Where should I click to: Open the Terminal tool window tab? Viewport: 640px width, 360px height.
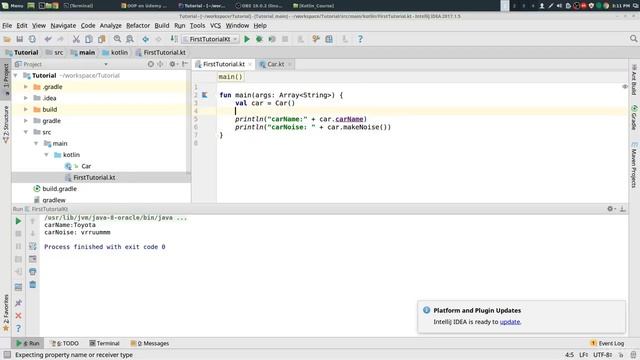click(104, 343)
